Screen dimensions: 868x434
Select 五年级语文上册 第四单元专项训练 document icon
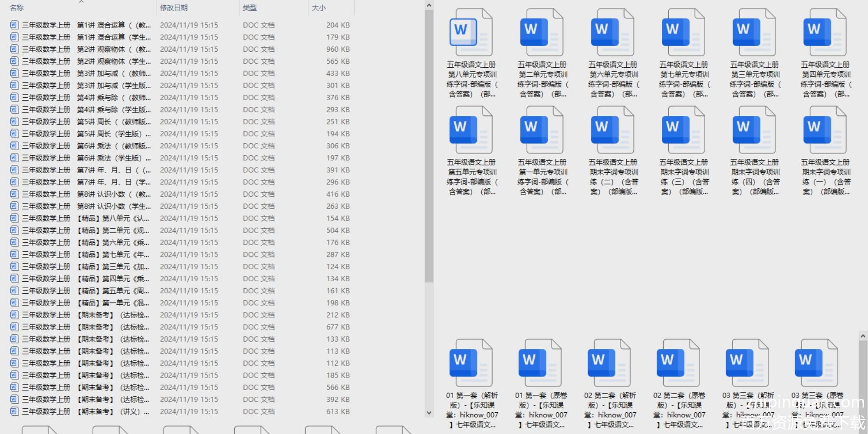tap(825, 33)
